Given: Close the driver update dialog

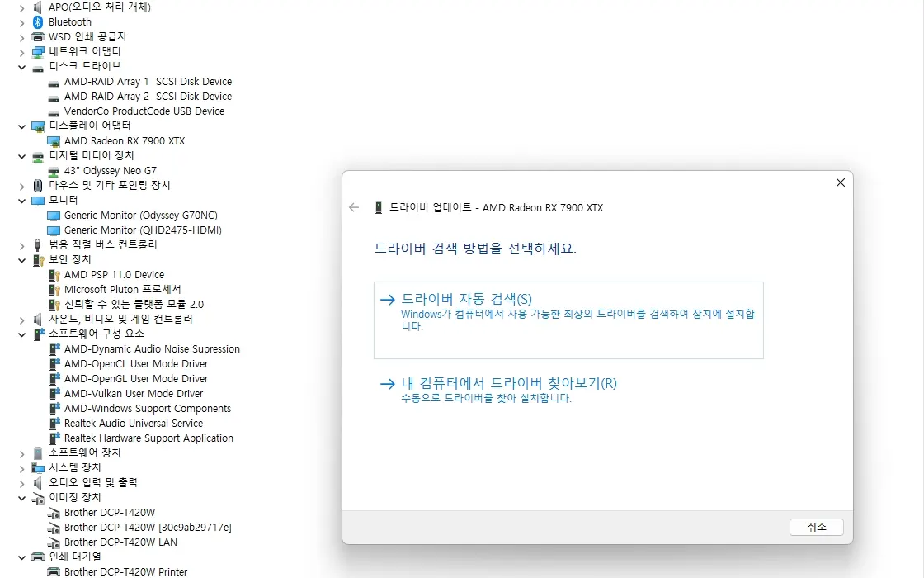Looking at the screenshot, I should click(x=841, y=182).
